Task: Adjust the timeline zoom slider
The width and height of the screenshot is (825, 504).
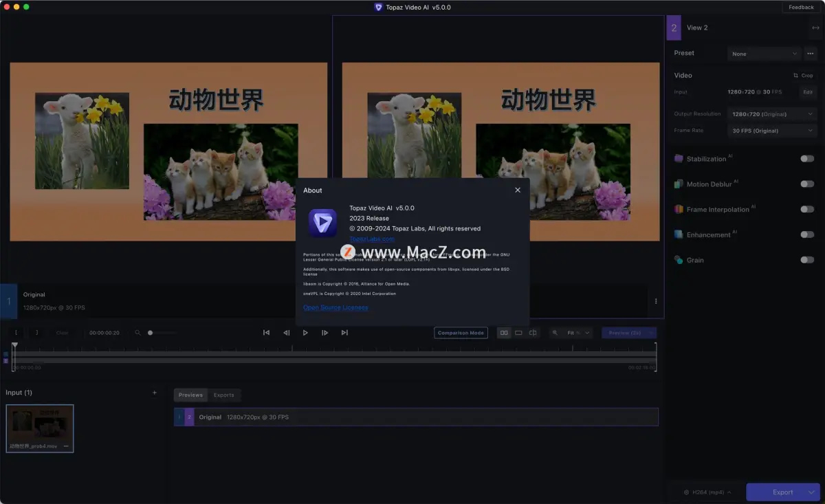Action: tap(162, 333)
